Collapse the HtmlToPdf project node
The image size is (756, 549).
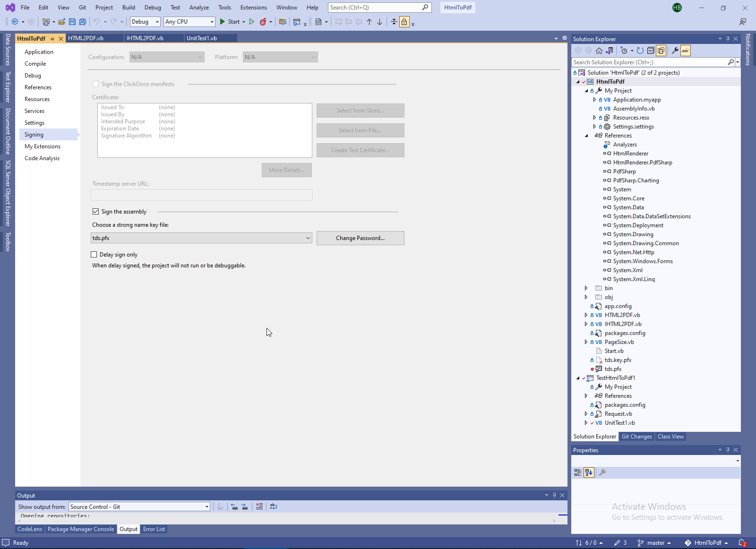click(578, 82)
